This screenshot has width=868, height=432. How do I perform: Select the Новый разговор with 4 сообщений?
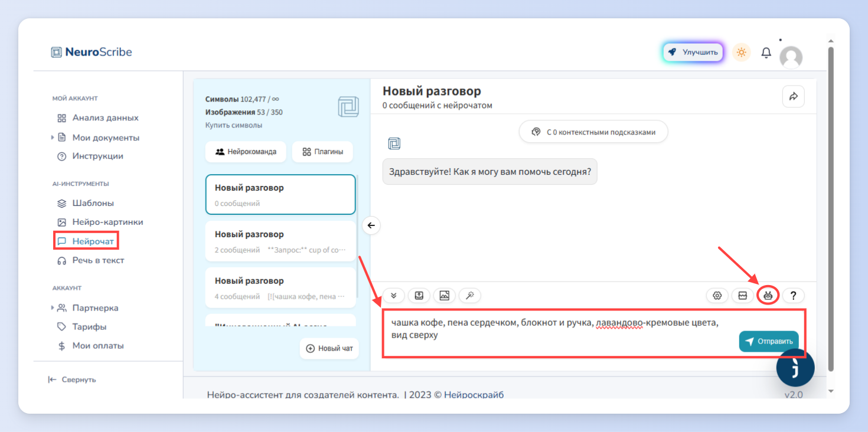(280, 287)
